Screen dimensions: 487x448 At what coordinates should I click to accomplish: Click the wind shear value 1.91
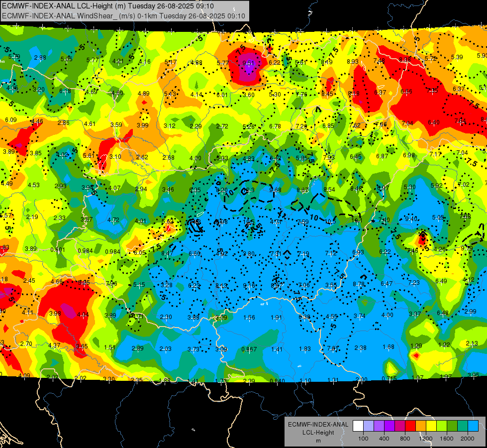[x=277, y=318]
